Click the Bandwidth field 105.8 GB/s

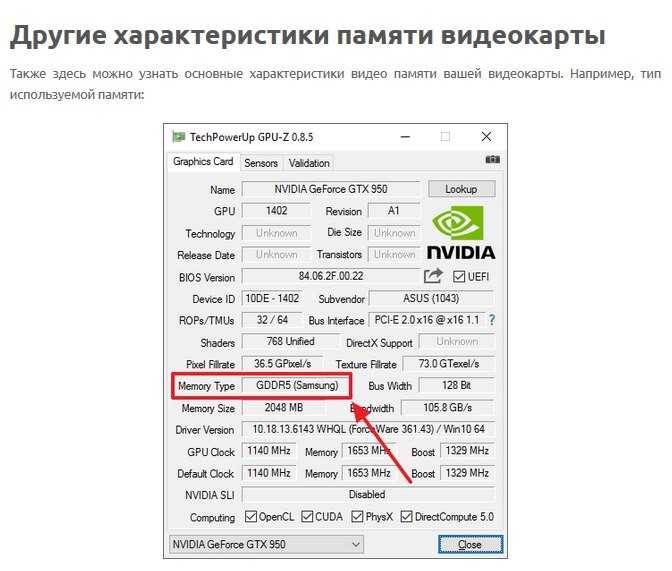point(448,408)
